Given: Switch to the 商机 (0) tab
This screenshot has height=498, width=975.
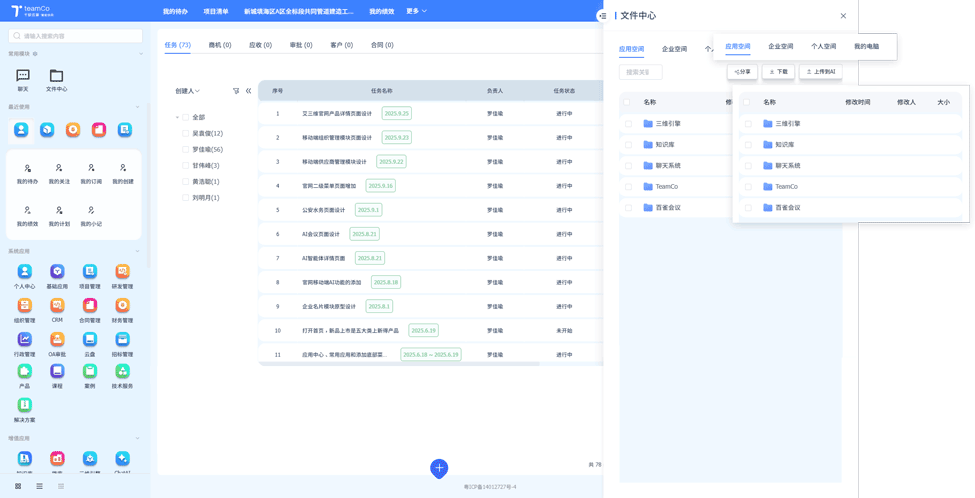Looking at the screenshot, I should pyautogui.click(x=220, y=45).
